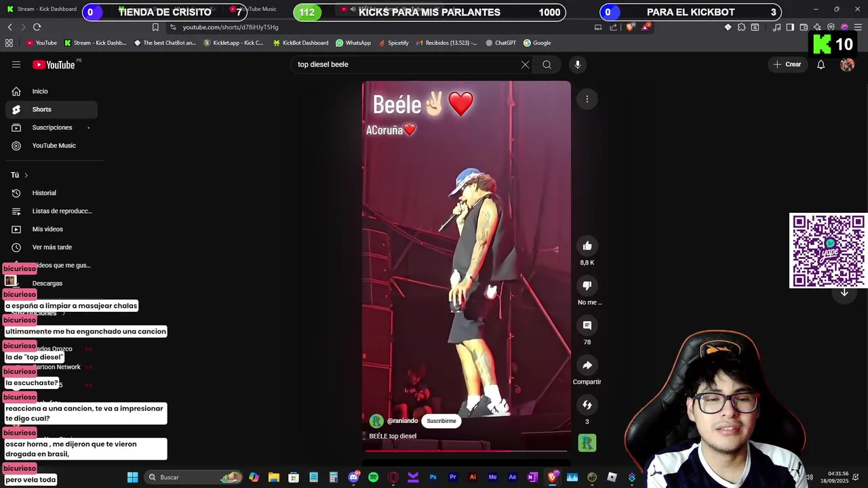This screenshot has width=868, height=488.
Task: Open the media control music note icon
Action: [x=776, y=27]
